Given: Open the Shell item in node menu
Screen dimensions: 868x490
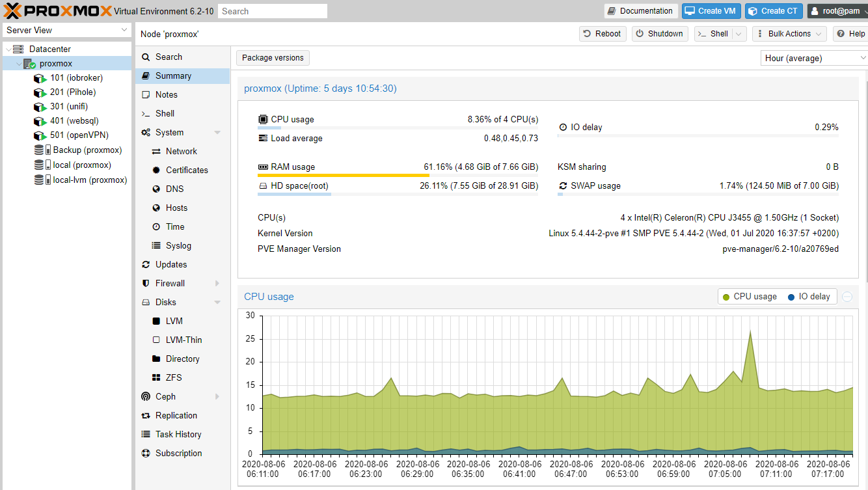Looking at the screenshot, I should tap(183, 113).
